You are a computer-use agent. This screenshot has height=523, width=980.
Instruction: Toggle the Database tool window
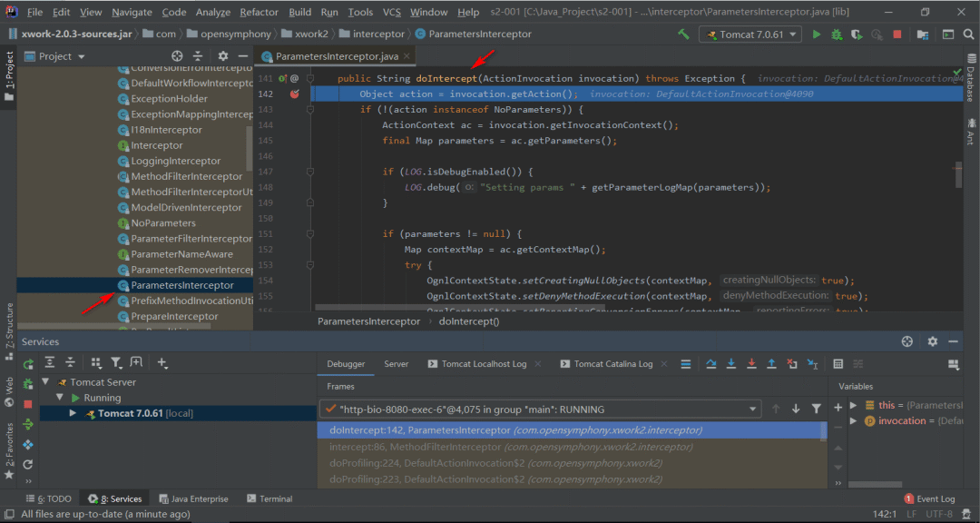971,75
